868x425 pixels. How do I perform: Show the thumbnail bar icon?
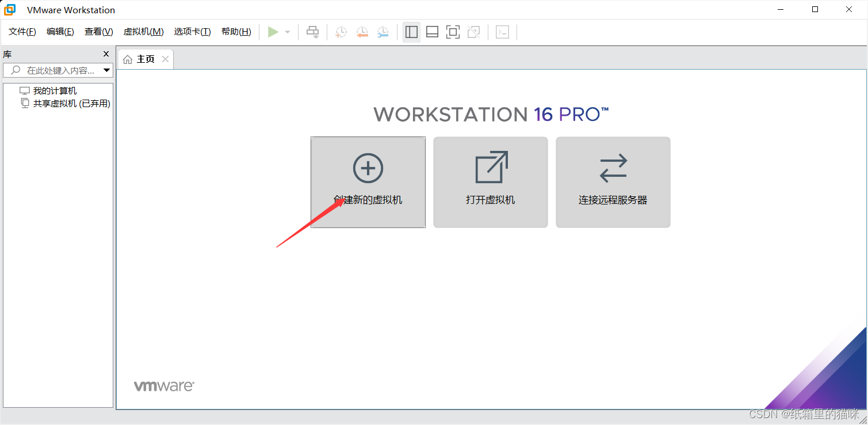[x=432, y=32]
